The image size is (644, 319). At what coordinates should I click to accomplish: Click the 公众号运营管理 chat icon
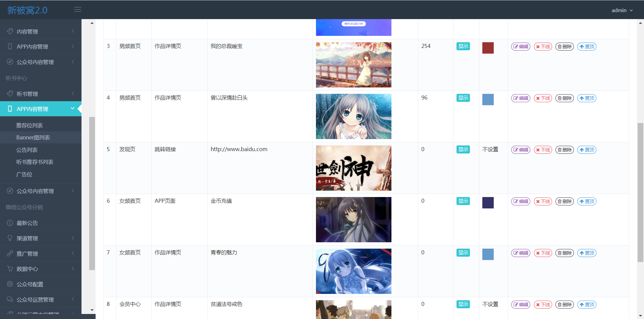pos(10,299)
